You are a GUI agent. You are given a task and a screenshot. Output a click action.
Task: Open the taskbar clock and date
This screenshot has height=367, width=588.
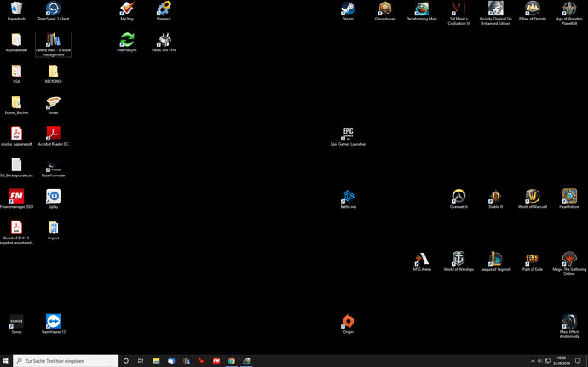pyautogui.click(x=562, y=361)
